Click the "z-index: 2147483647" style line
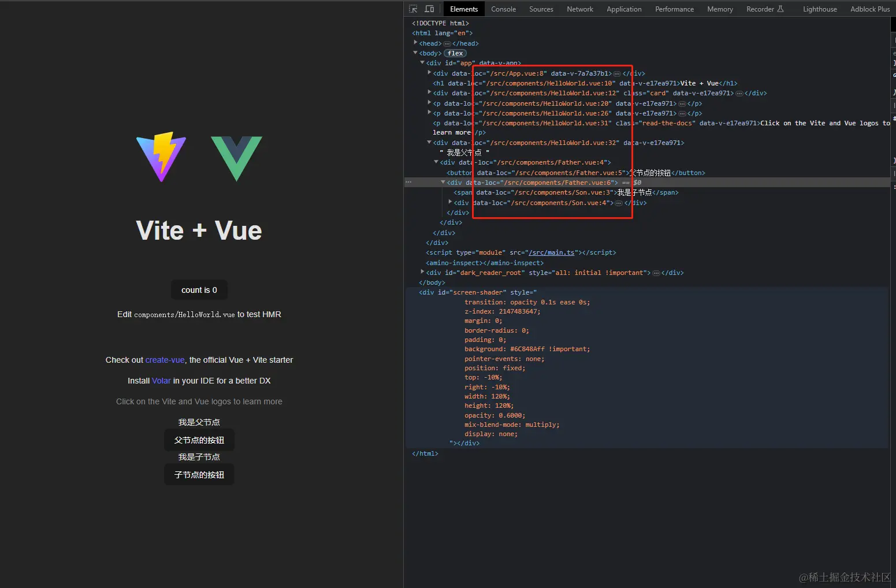Screen dimensions: 896x588 tap(503, 311)
